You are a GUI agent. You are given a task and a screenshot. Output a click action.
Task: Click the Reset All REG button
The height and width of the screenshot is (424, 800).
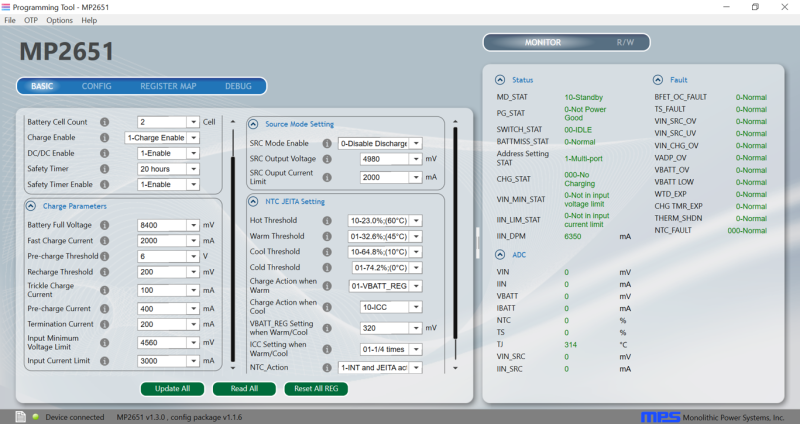click(x=316, y=389)
